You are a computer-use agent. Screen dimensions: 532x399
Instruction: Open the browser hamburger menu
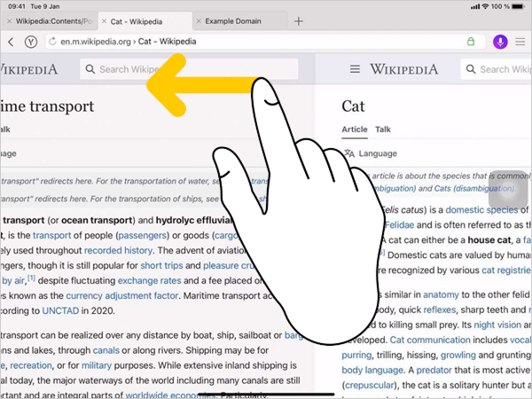click(x=520, y=42)
